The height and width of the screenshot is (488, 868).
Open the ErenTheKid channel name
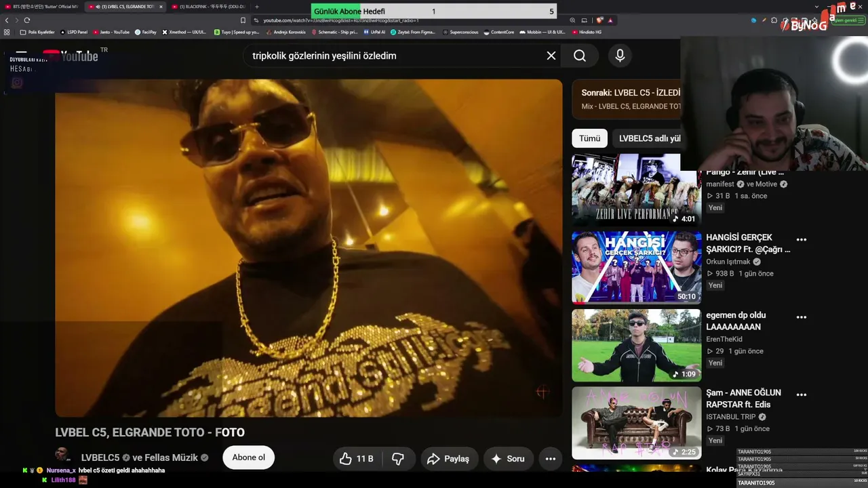725,339
